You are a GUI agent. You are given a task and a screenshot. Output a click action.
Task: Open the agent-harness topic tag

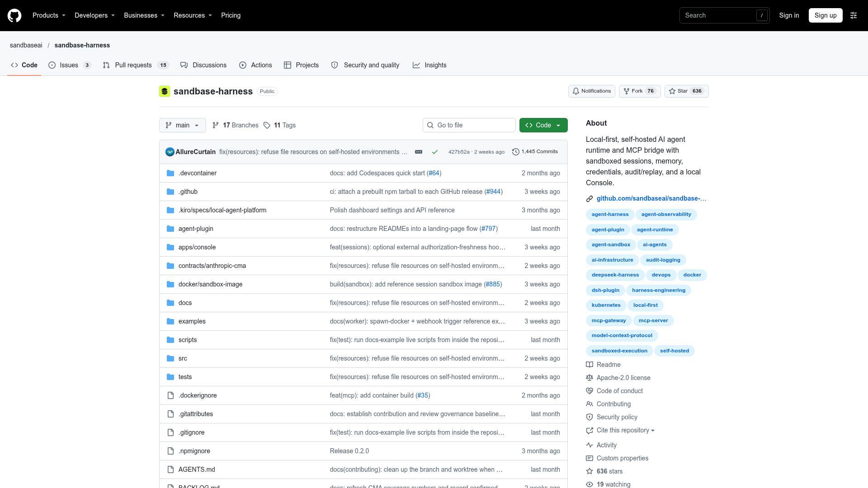[610, 215]
